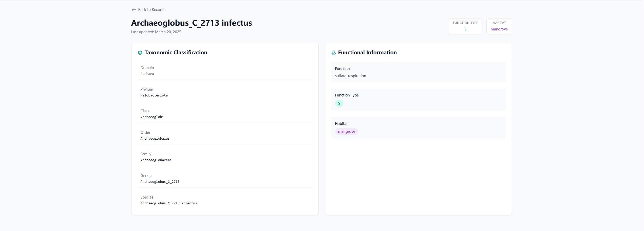The width and height of the screenshot is (644, 231).
Task: Click the green S function type badge
Action: tap(339, 103)
